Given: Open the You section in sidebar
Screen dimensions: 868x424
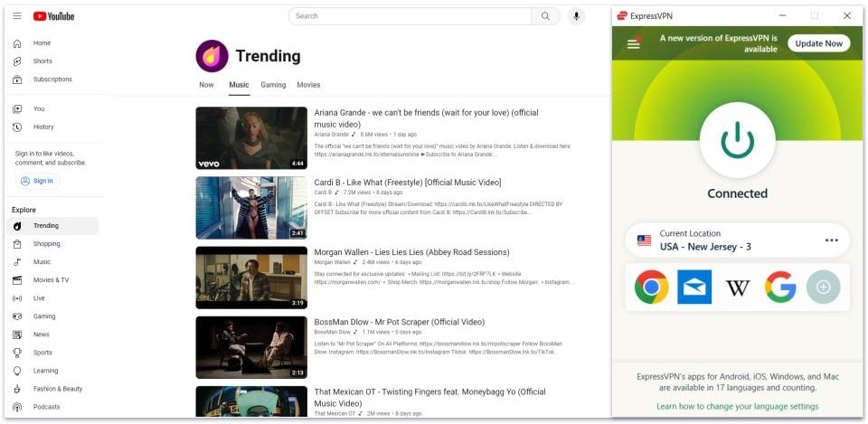Looking at the screenshot, I should click(x=52, y=109).
